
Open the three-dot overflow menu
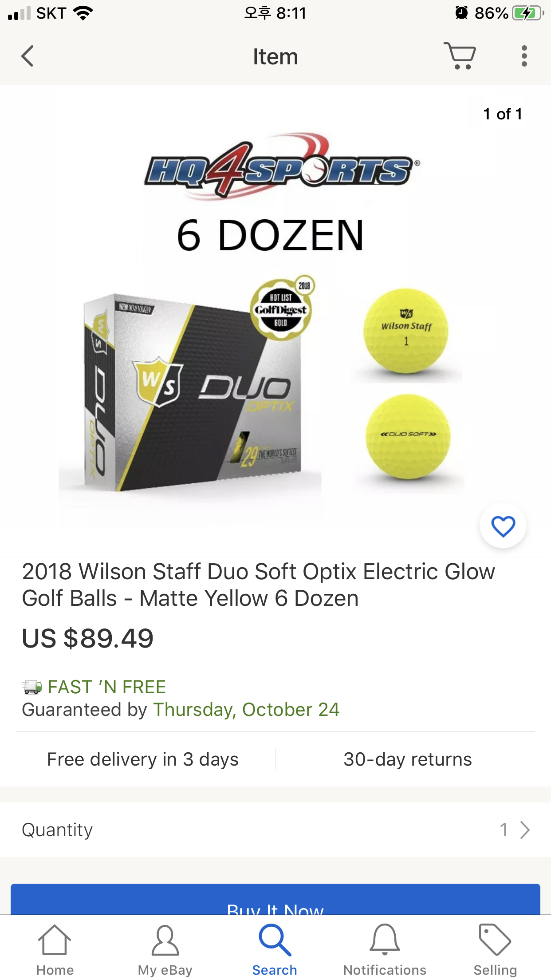[x=524, y=56]
